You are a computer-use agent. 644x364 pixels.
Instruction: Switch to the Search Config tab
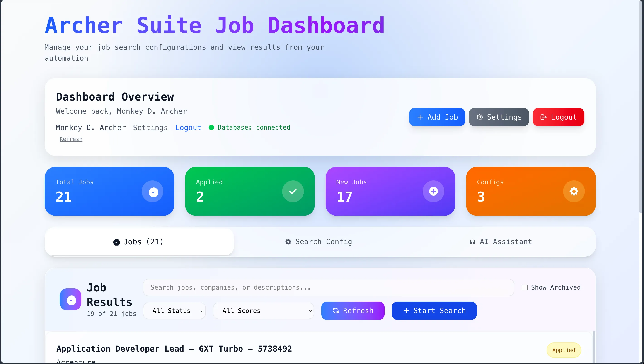coord(319,242)
